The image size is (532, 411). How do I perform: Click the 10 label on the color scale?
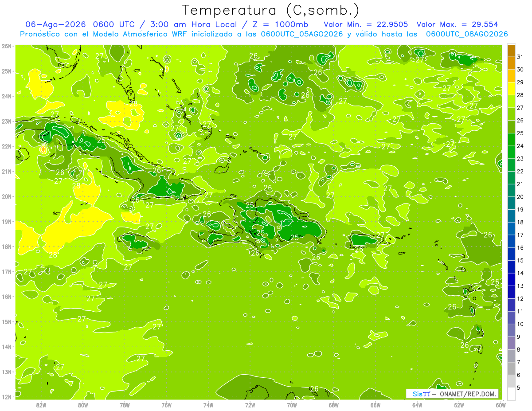[520, 324]
